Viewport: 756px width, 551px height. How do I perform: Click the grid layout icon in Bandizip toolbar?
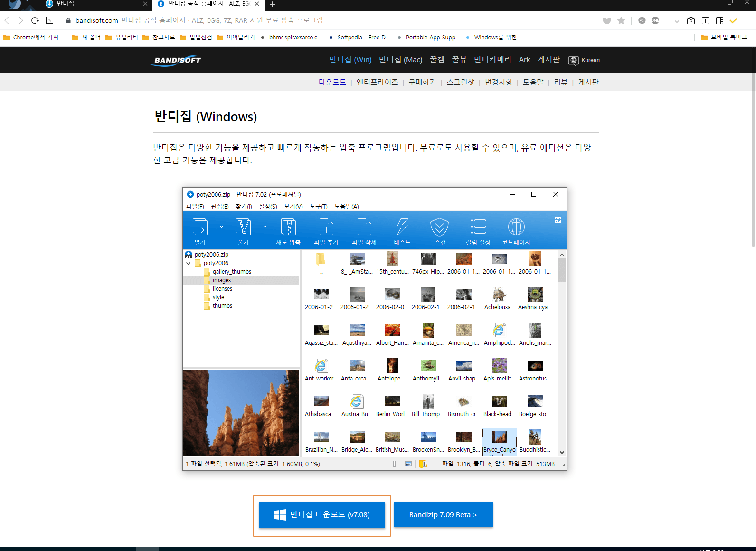click(x=558, y=220)
